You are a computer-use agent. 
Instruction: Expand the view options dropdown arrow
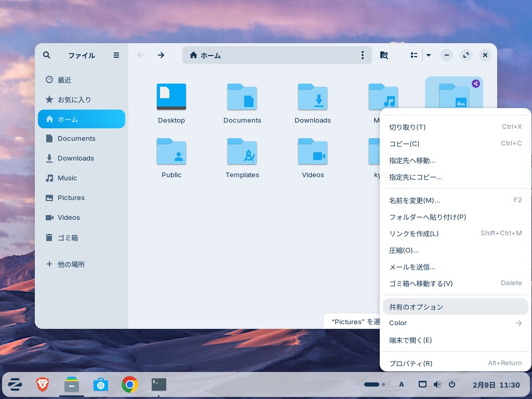click(x=429, y=55)
